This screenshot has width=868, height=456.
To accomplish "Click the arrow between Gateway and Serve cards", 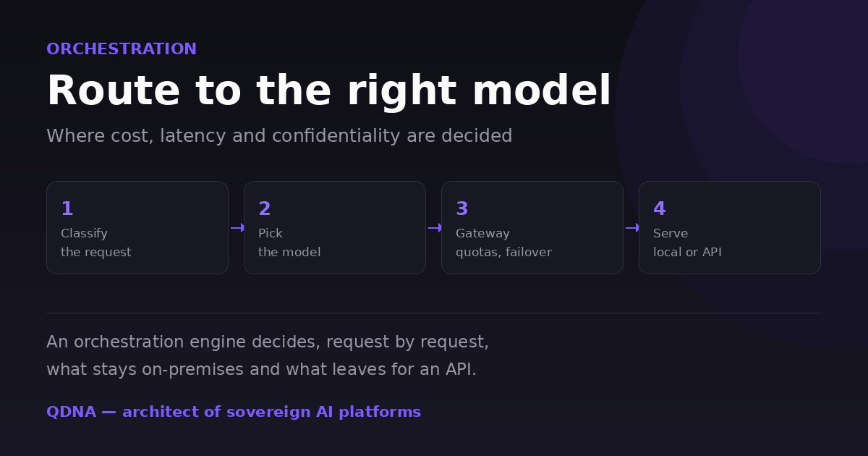I will 631,228.
